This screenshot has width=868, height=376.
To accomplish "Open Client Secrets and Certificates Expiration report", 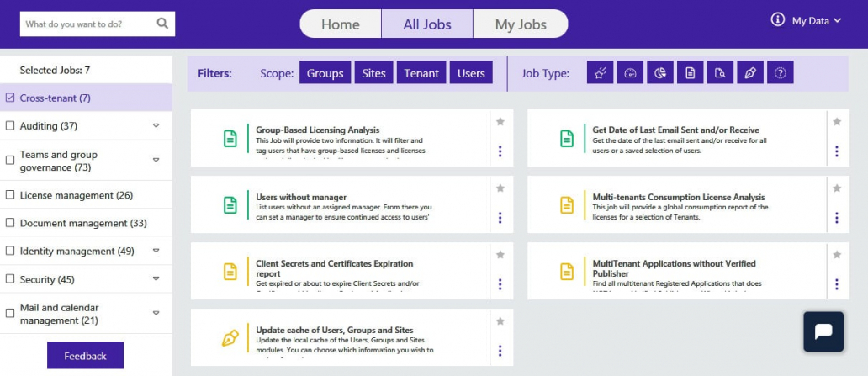I will tap(335, 268).
